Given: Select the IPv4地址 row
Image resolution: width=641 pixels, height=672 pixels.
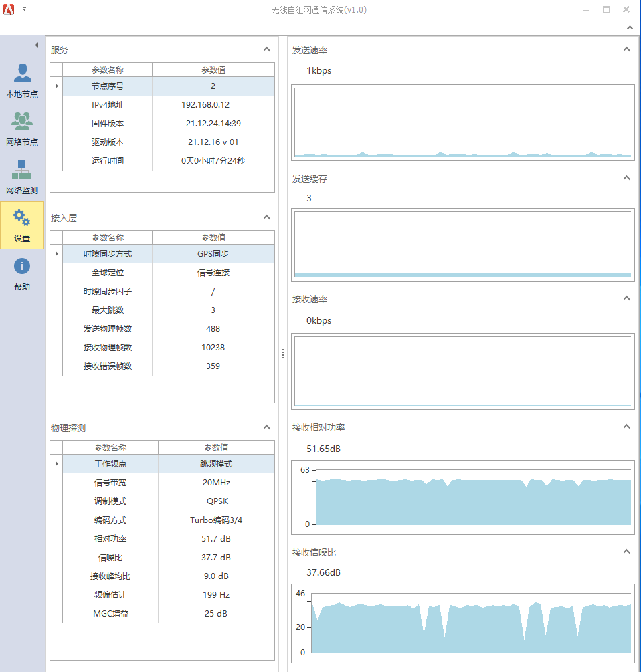Looking at the screenshot, I should point(169,105).
